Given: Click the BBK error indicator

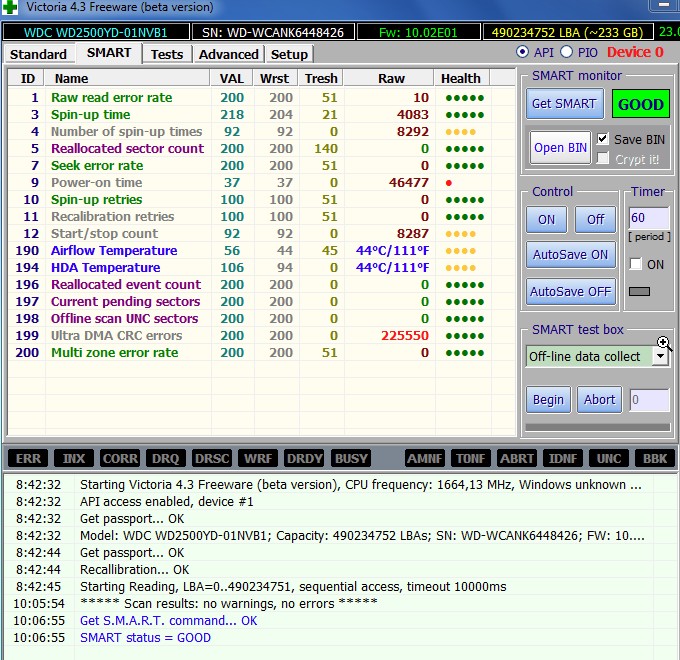Looking at the screenshot, I should click(x=653, y=458).
